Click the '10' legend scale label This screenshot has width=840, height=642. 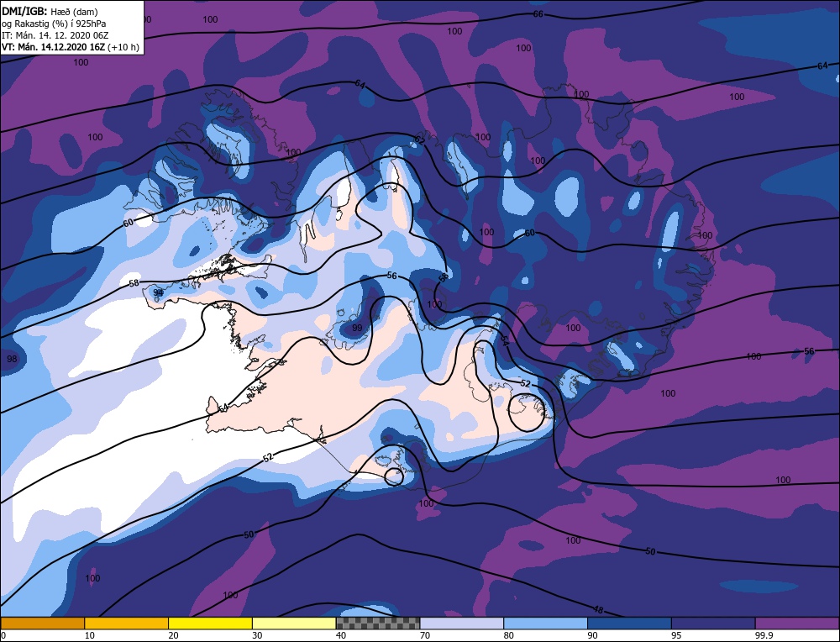click(x=89, y=635)
